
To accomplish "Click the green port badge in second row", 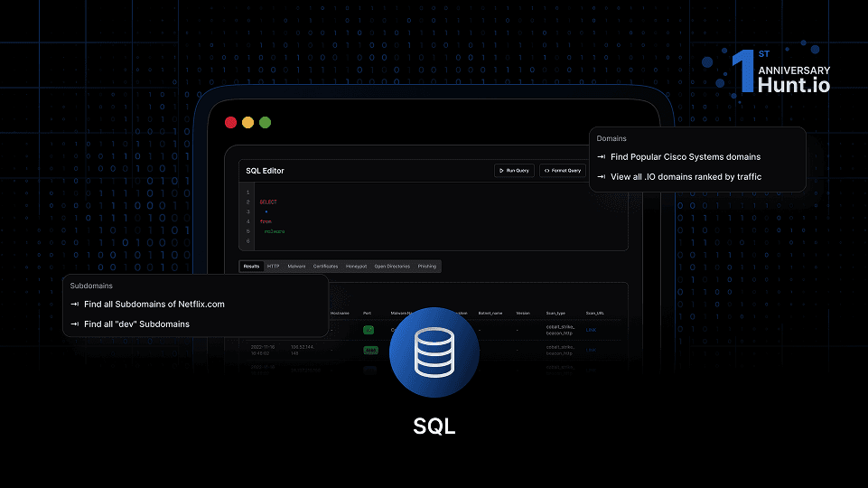I will 370,350.
